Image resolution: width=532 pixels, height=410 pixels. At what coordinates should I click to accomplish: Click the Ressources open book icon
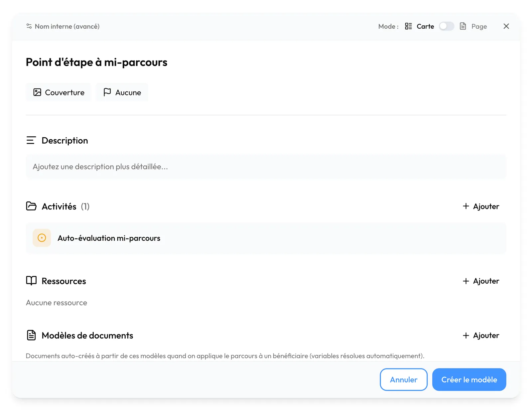[x=31, y=281]
